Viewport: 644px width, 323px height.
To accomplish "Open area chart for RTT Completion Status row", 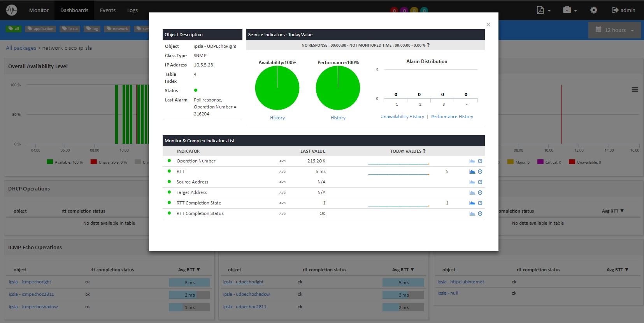I will [472, 213].
